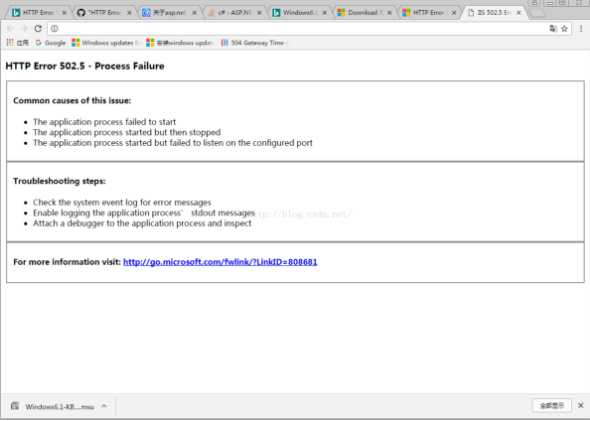Screen dimensions: 590x421
Task: View site information icon in address bar
Action: click(55, 29)
